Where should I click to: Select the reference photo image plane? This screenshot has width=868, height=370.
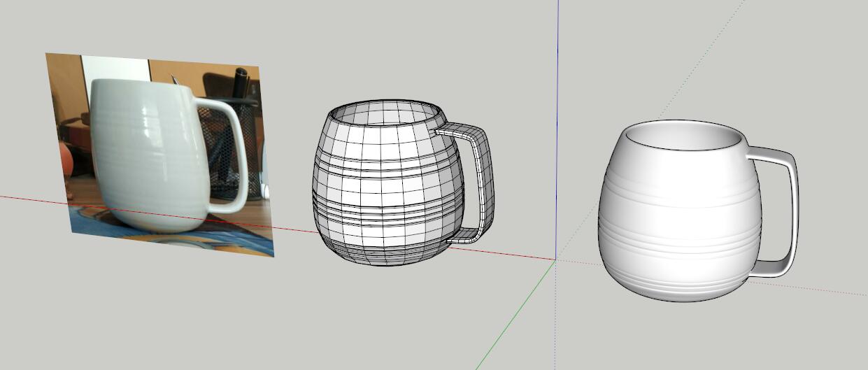pos(159,154)
